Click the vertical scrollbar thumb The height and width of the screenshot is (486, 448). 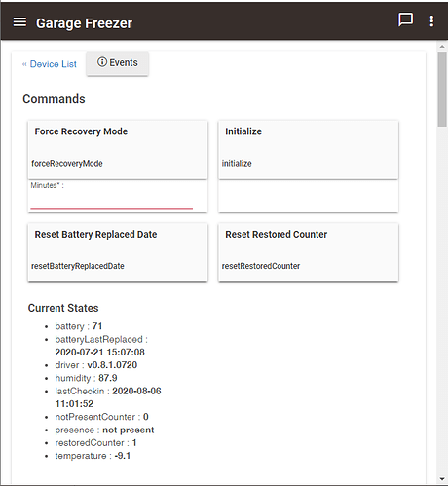(442, 89)
